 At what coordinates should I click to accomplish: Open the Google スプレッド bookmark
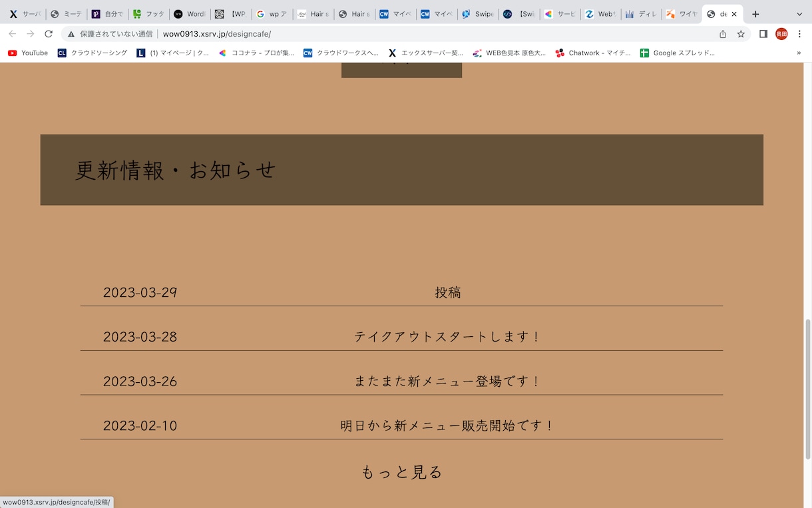[x=678, y=53]
